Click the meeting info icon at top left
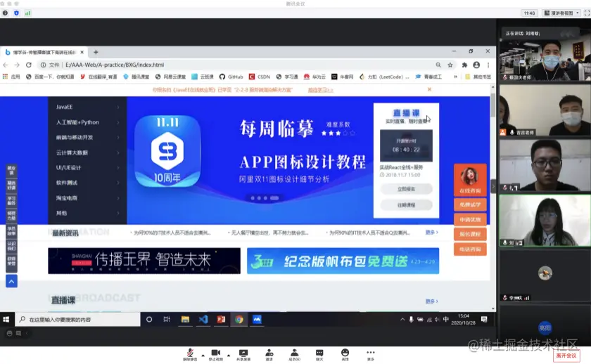The height and width of the screenshot is (364, 591). (x=5, y=13)
